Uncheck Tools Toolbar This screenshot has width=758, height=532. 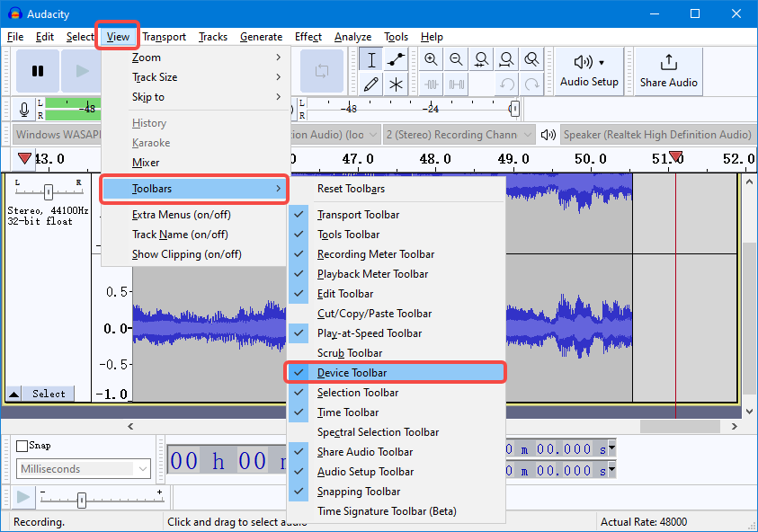396,235
